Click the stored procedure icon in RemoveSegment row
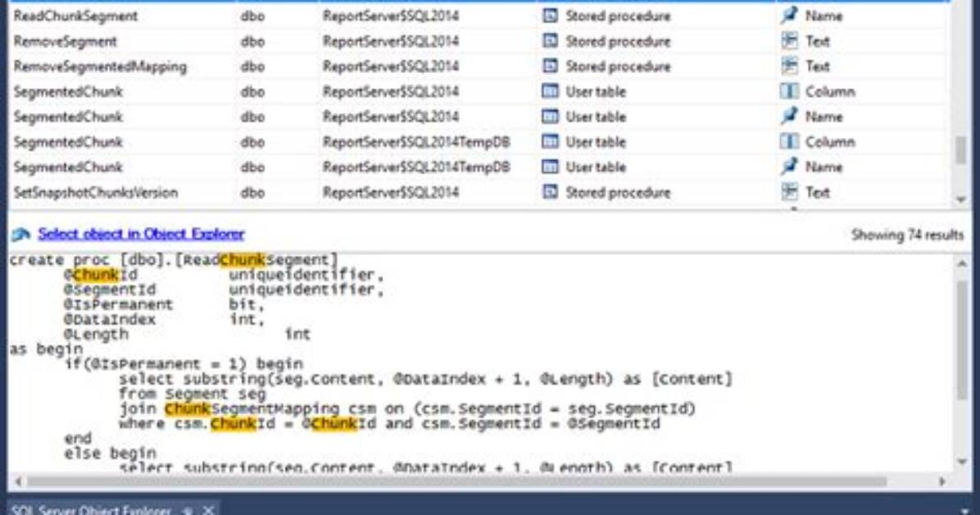The image size is (980, 515). tap(550, 41)
